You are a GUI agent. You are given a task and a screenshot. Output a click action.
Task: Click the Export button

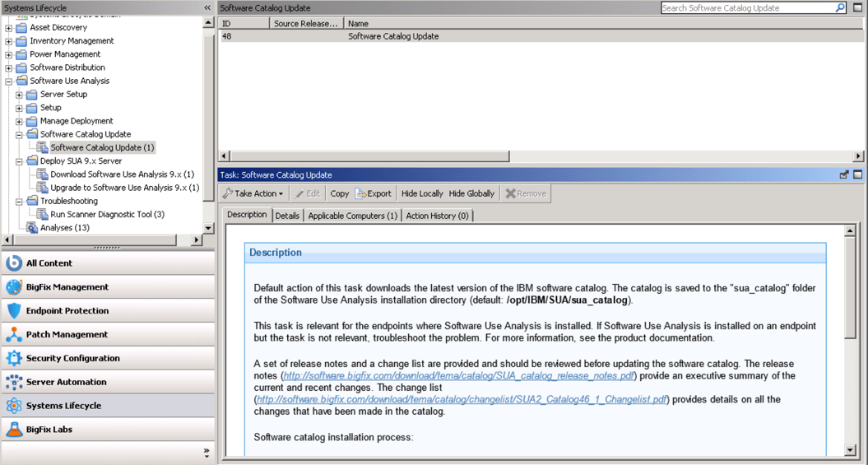coord(373,194)
